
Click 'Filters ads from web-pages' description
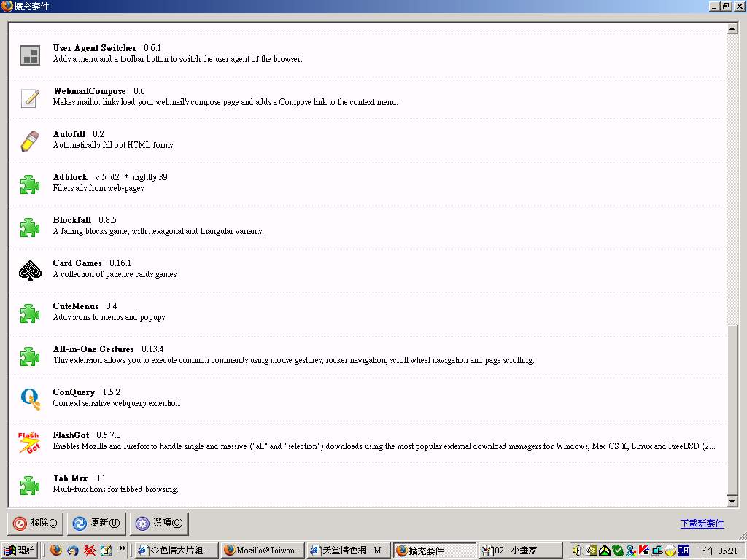[98, 188]
